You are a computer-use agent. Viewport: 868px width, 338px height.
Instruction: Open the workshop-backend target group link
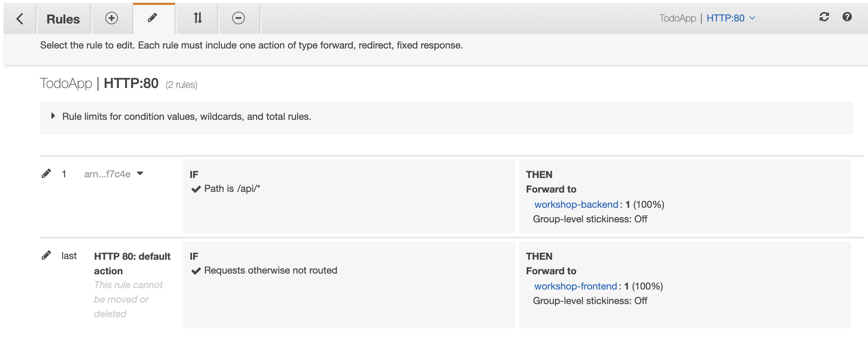[576, 205]
